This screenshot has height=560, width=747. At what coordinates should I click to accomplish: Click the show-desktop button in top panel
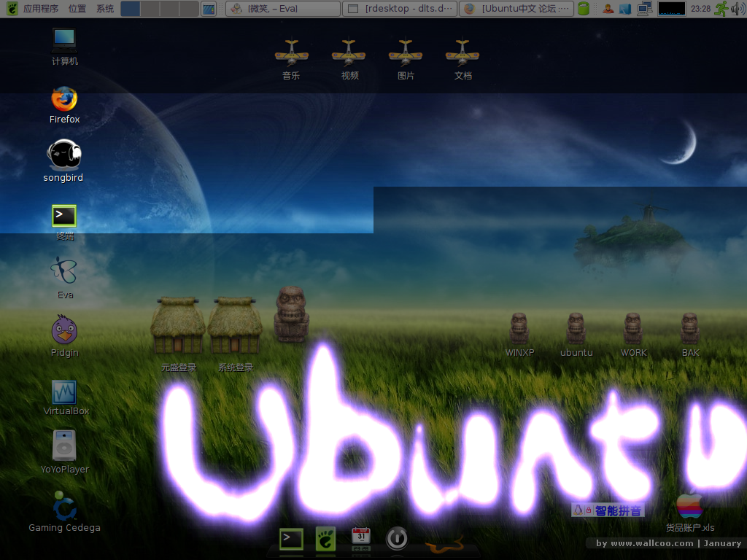pos(209,9)
